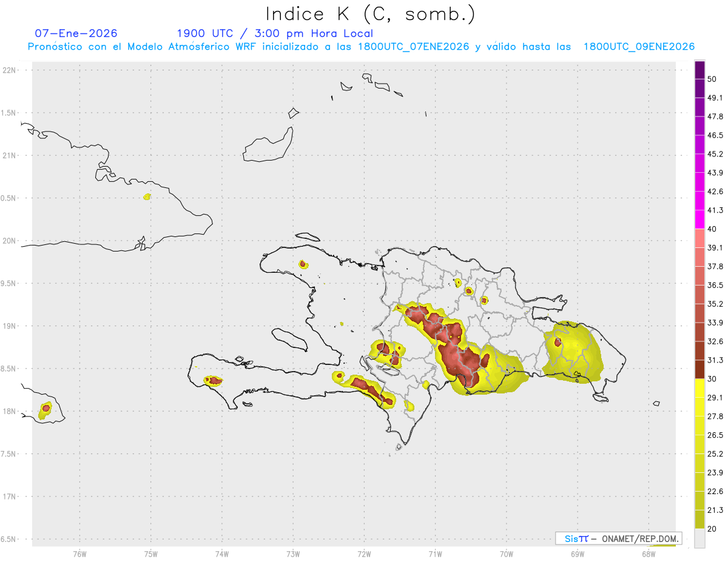The width and height of the screenshot is (728, 562).
Task: Click longitude axis label "70W"
Action: (x=507, y=554)
